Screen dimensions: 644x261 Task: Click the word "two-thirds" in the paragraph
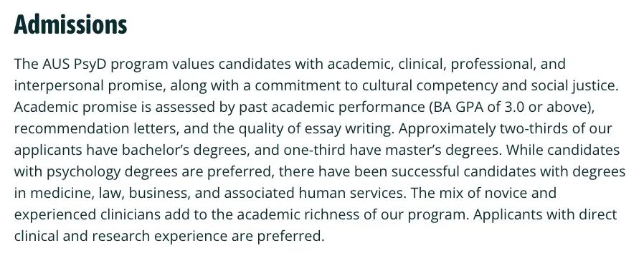coord(534,128)
